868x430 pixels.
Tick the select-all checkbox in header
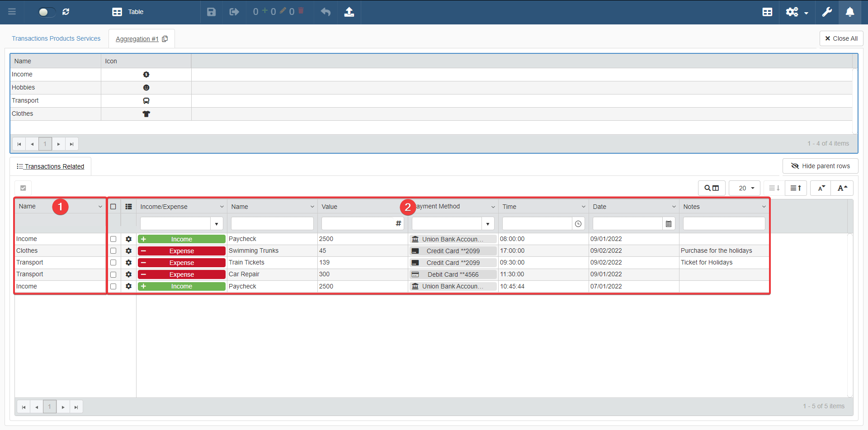coord(113,207)
